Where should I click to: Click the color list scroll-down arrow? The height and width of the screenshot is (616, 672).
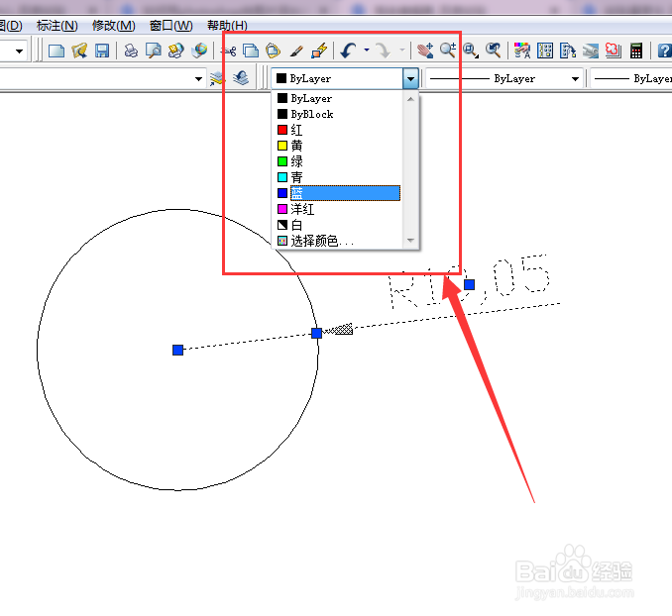tap(410, 241)
